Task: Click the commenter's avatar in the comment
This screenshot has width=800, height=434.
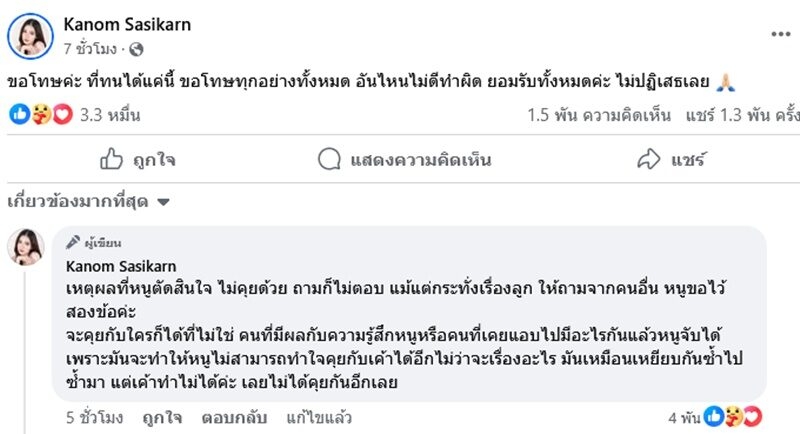Action: (x=26, y=246)
